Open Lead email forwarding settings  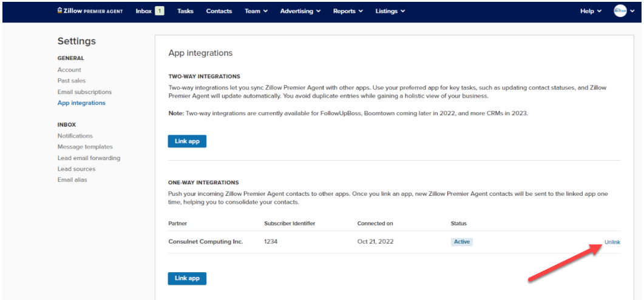(89, 158)
